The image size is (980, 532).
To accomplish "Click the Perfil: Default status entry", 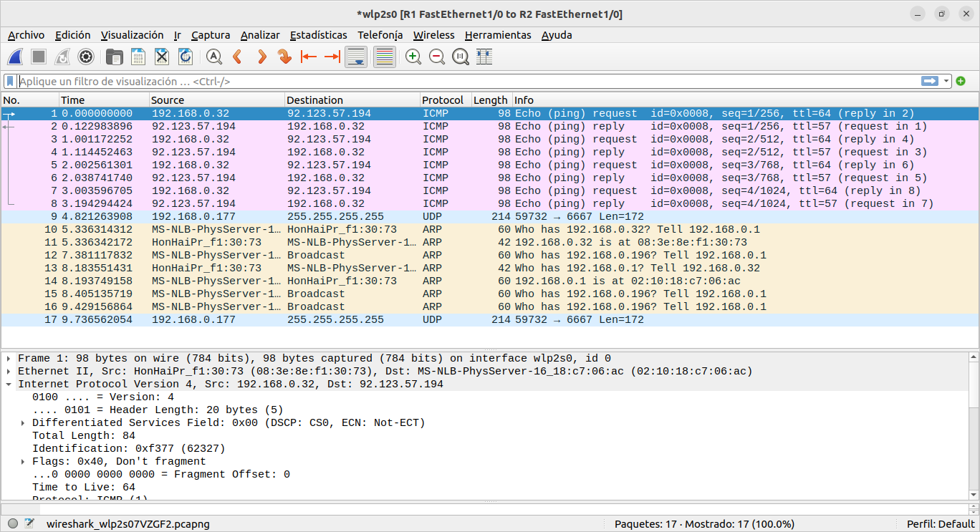I will click(x=941, y=524).
